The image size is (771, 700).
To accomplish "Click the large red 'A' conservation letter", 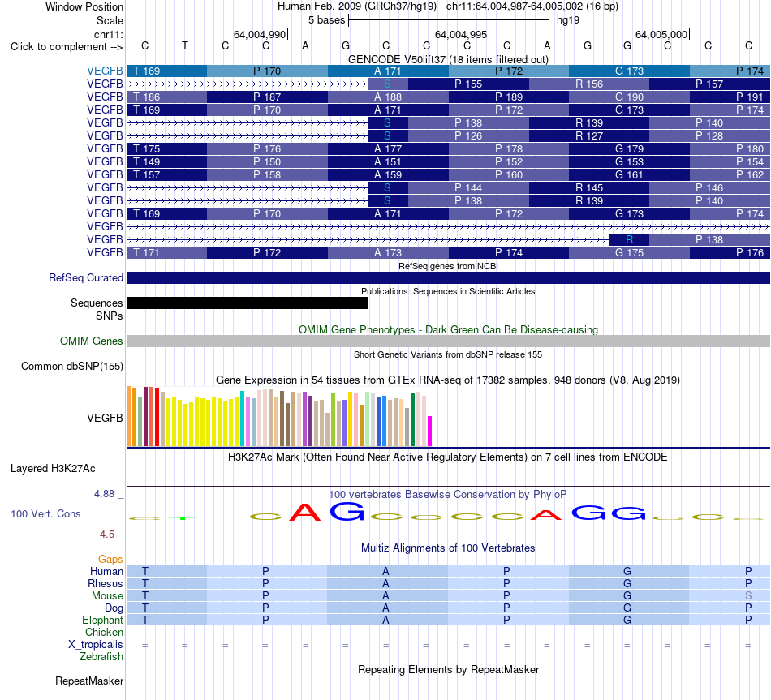I will pos(305,512).
